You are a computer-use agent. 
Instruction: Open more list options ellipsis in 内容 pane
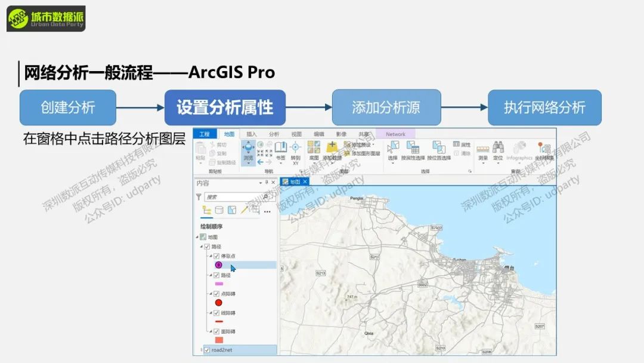pyautogui.click(x=267, y=212)
